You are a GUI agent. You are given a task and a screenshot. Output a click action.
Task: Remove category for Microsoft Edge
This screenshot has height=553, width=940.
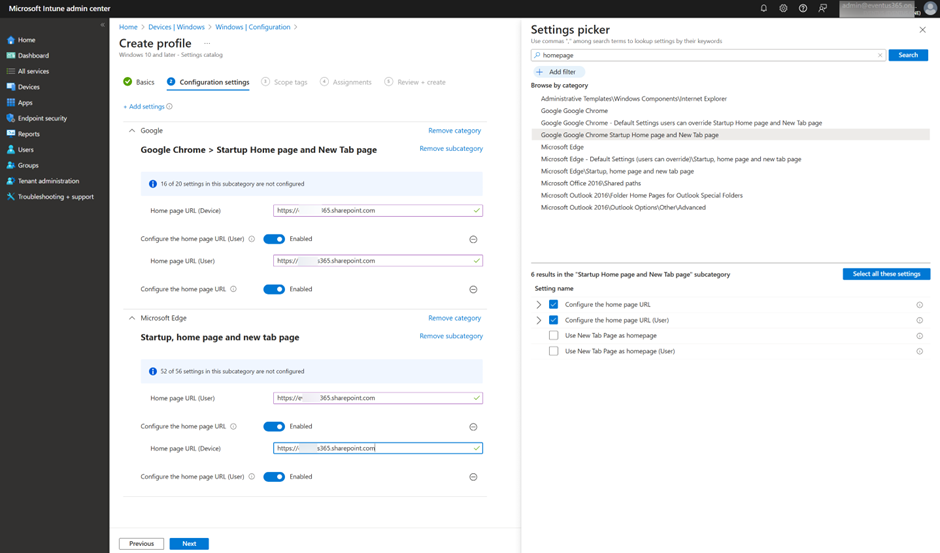pyautogui.click(x=454, y=318)
